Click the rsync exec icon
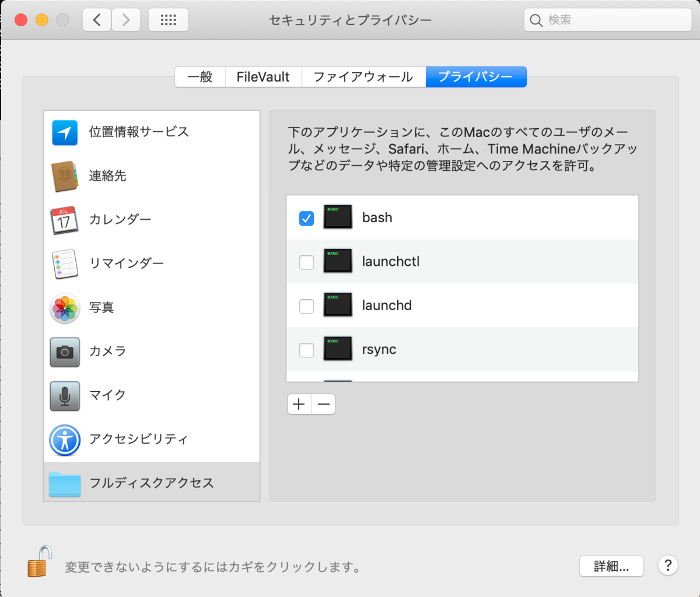Screen dimensions: 700x597 [x=338, y=349]
